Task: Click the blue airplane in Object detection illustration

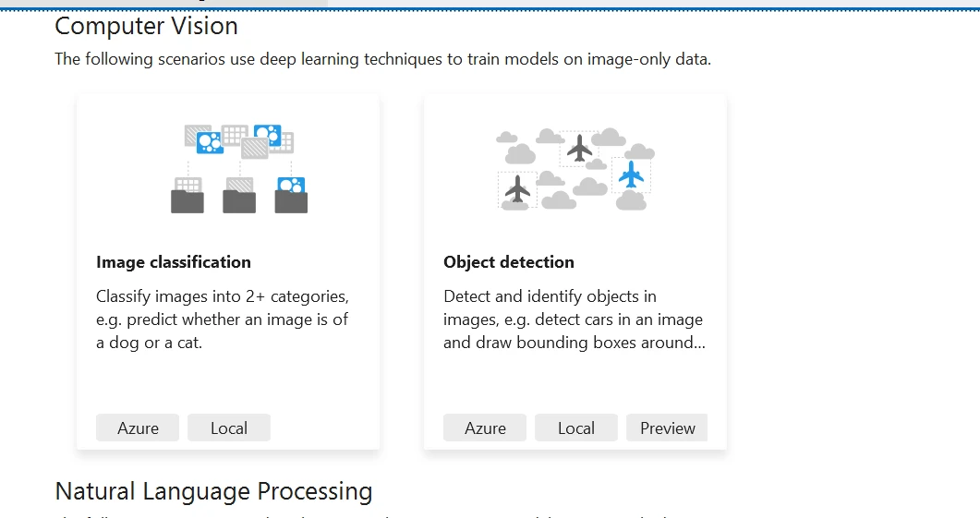Action: click(632, 173)
